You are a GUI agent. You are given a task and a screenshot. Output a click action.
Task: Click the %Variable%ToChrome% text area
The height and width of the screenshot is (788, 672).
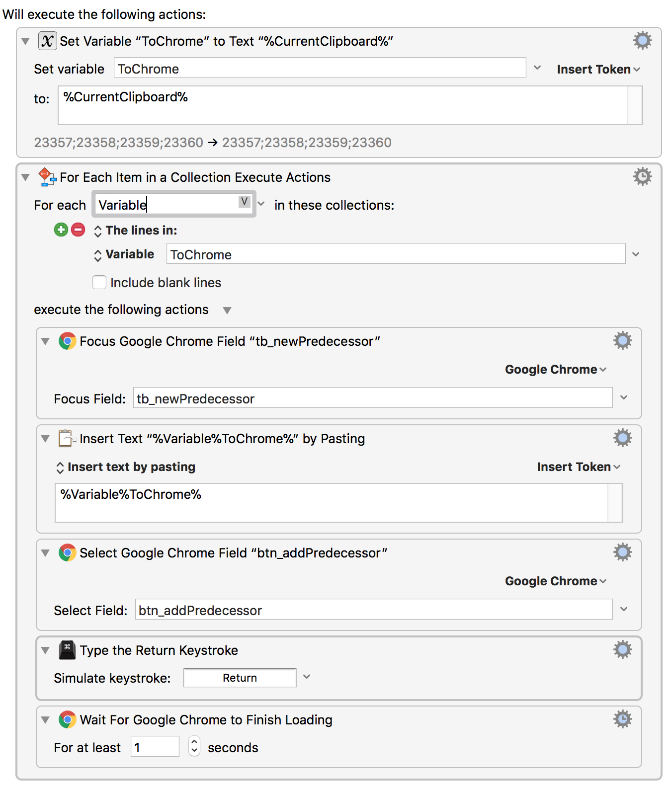[x=338, y=502]
